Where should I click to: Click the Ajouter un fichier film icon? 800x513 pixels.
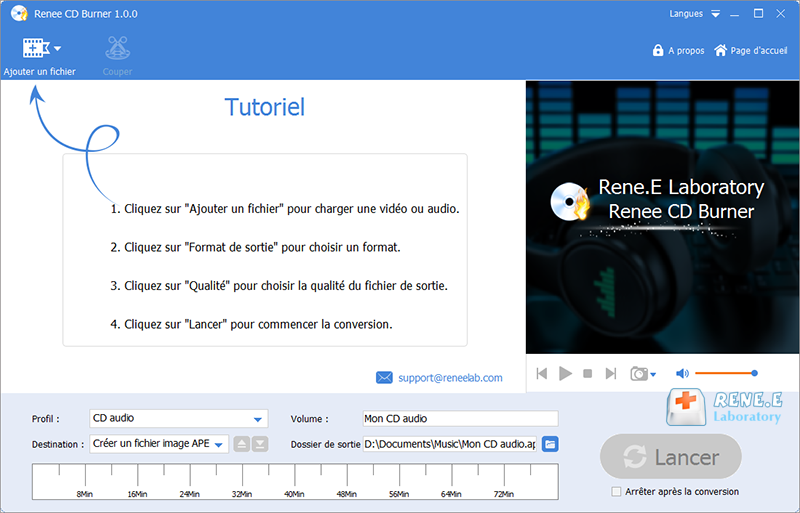(36, 48)
